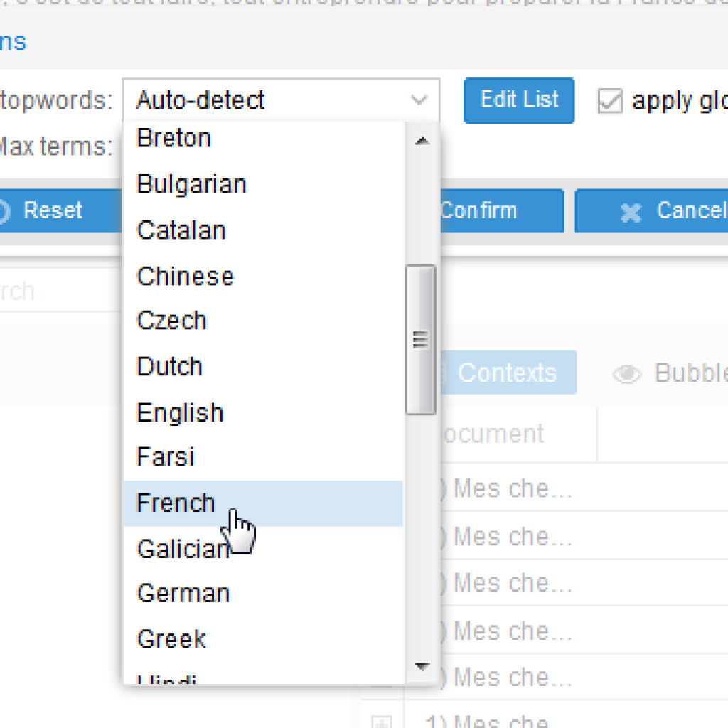Choose Galician from the language list

[x=182, y=549]
